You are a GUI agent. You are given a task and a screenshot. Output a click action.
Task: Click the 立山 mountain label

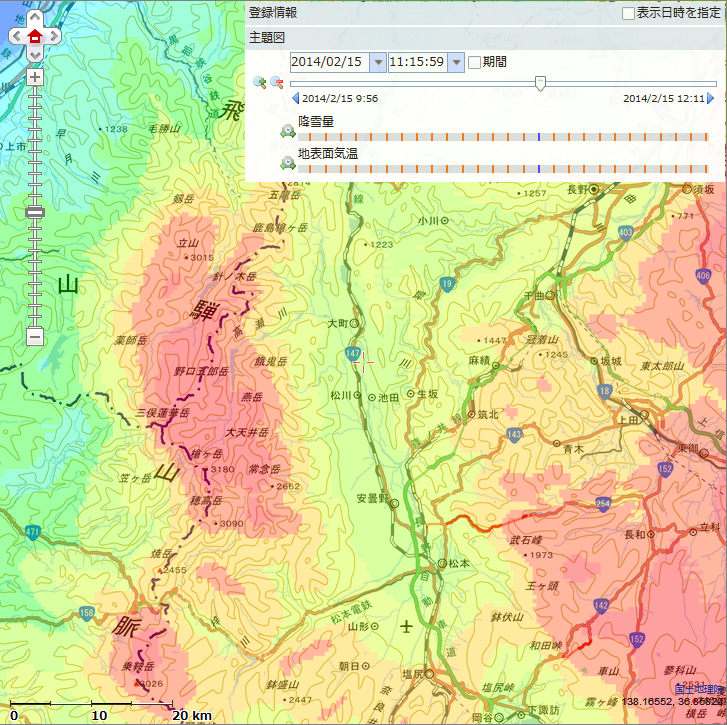click(188, 243)
